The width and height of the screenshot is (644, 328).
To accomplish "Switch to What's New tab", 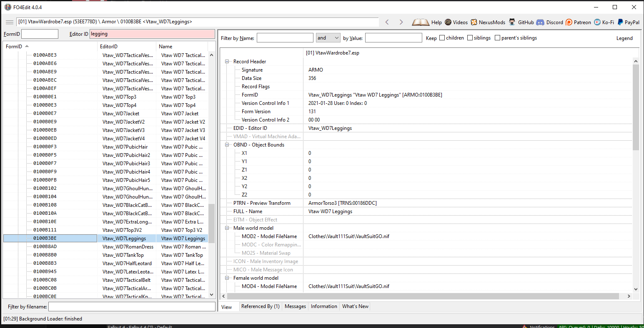I will coord(355,306).
